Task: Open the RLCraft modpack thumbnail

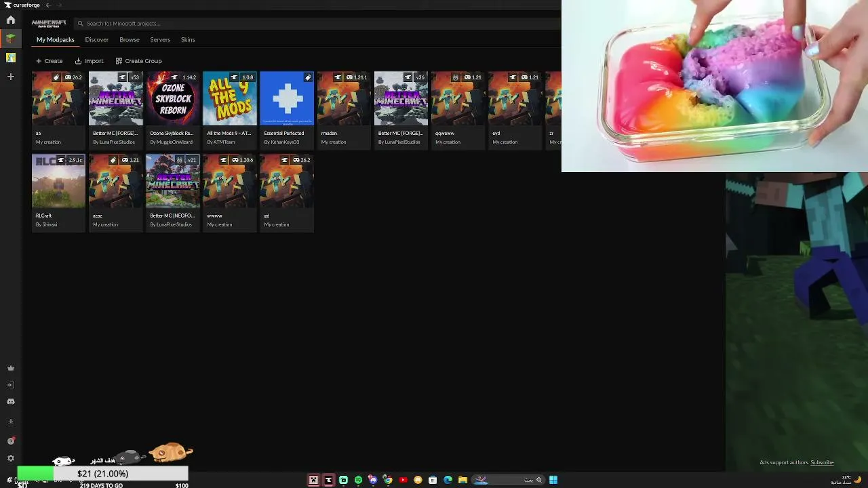Action: click(x=59, y=181)
